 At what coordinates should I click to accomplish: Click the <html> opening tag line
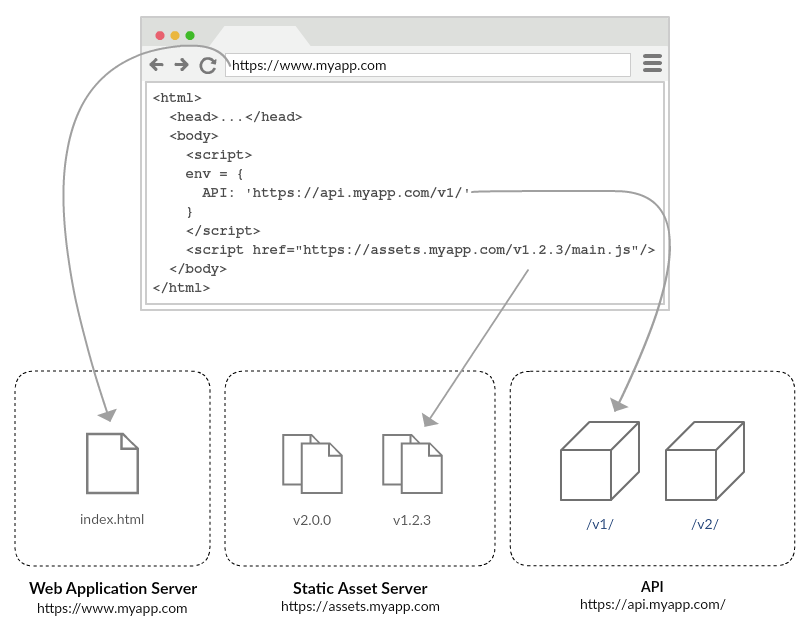coord(177,98)
